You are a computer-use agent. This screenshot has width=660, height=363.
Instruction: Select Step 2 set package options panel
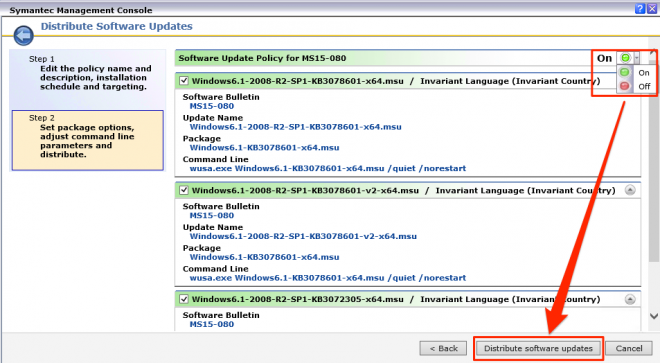coord(88,140)
